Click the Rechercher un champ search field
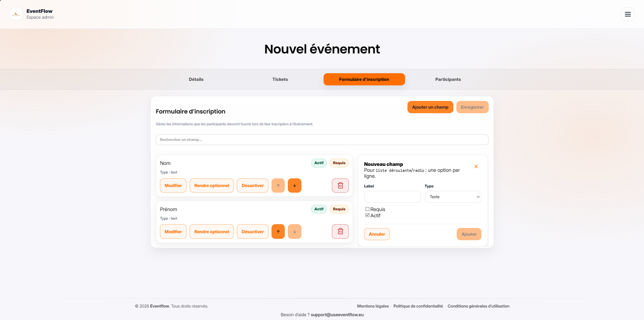Viewport: 644px width, 320px height. (322, 140)
